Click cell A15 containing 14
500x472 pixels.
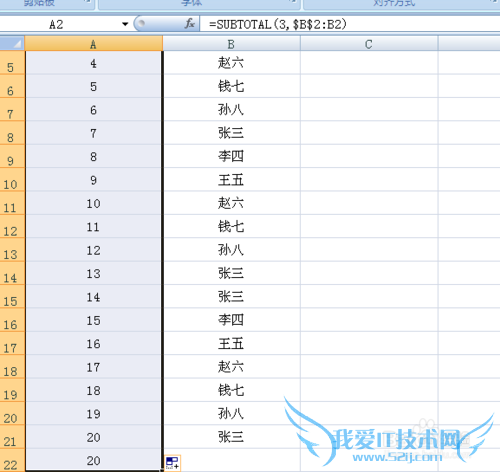[94, 296]
